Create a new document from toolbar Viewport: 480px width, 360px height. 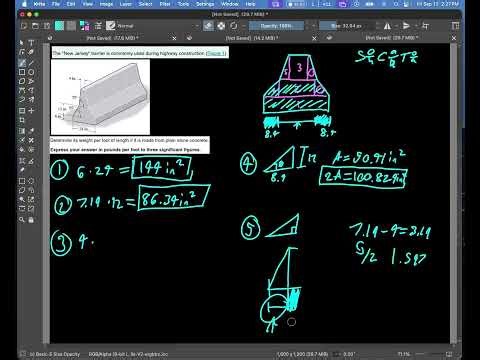[x=24, y=26]
